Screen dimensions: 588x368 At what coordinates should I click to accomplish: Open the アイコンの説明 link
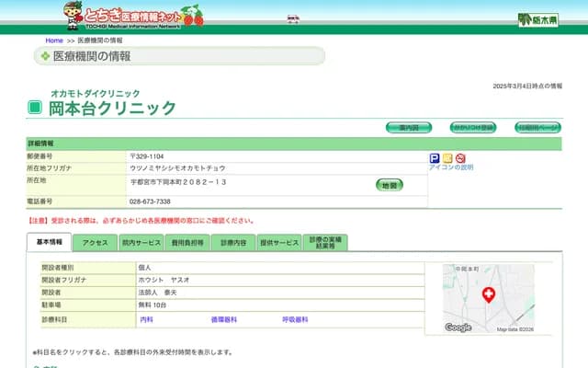click(x=451, y=167)
